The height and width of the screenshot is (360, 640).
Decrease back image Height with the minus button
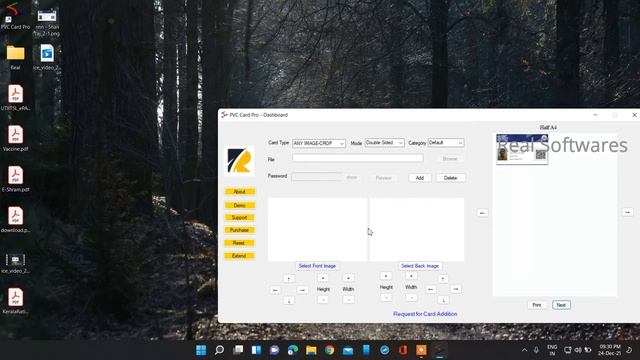386,298
